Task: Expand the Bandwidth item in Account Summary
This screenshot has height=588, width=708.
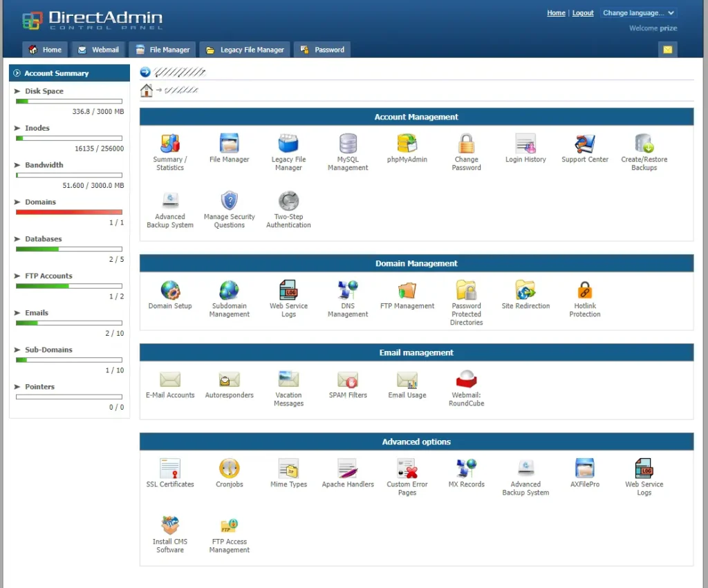Action: click(x=18, y=165)
